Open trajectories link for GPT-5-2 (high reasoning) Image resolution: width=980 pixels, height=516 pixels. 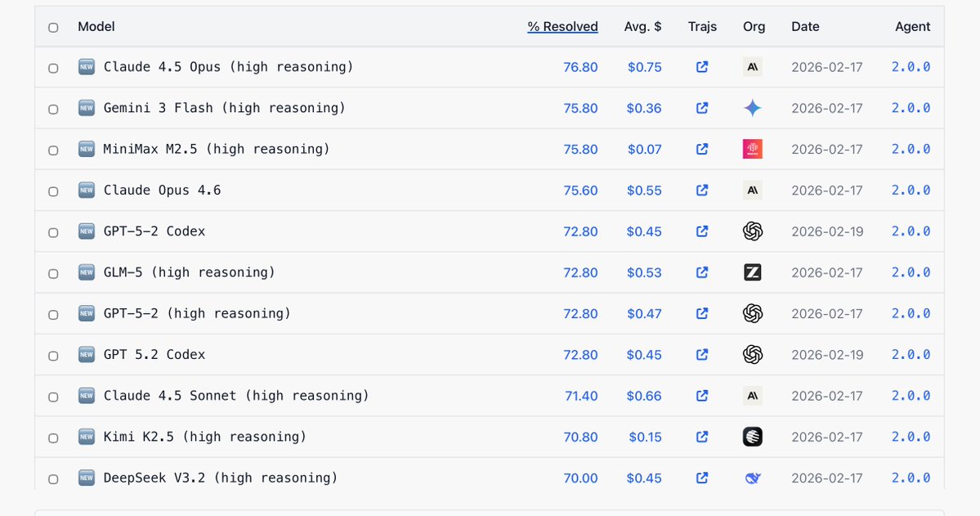(702, 313)
